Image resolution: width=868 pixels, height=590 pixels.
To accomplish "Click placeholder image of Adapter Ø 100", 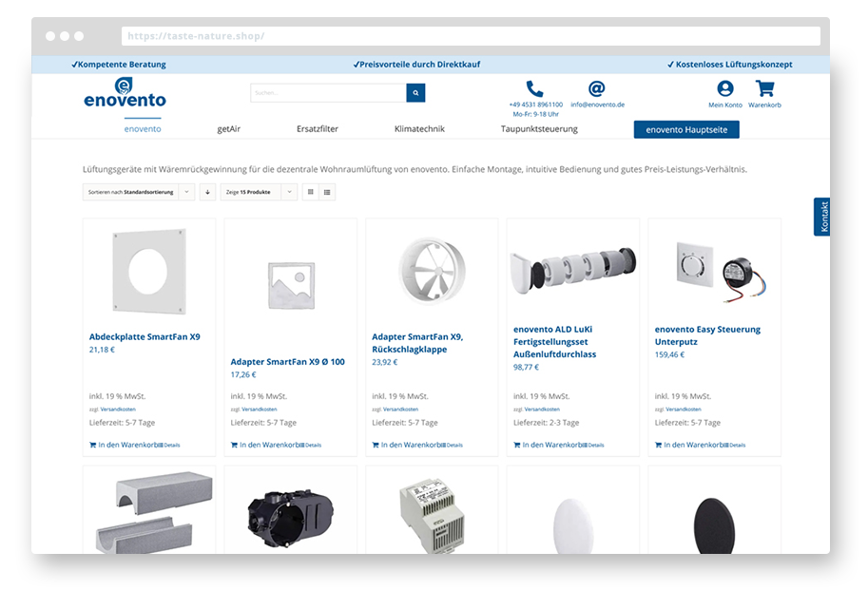I will pos(291,285).
